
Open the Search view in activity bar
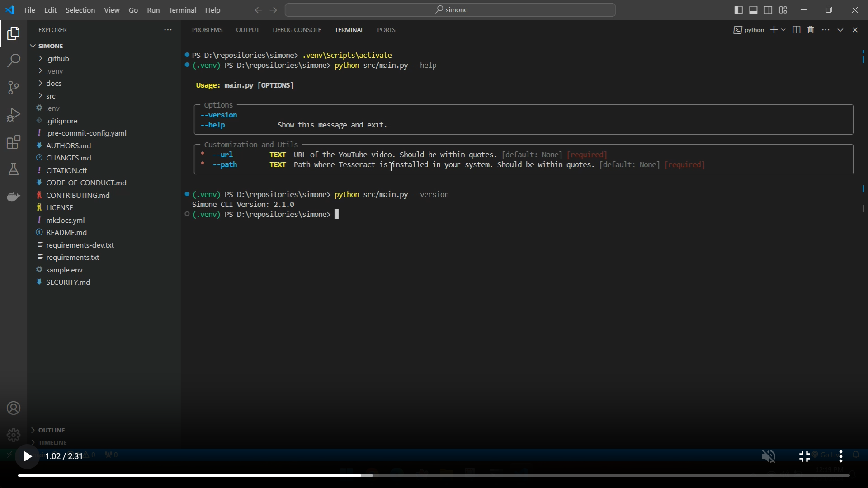pos(14,61)
